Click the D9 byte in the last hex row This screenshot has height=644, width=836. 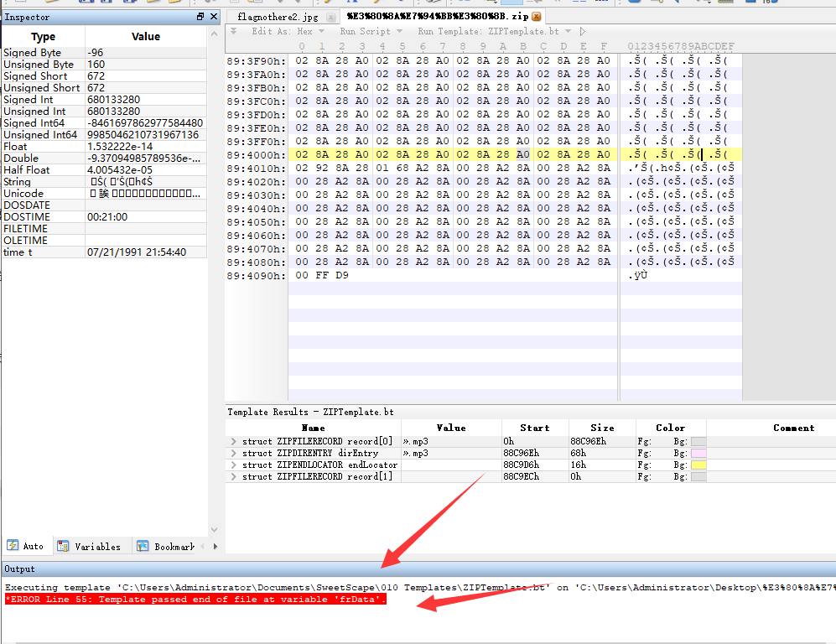(342, 275)
